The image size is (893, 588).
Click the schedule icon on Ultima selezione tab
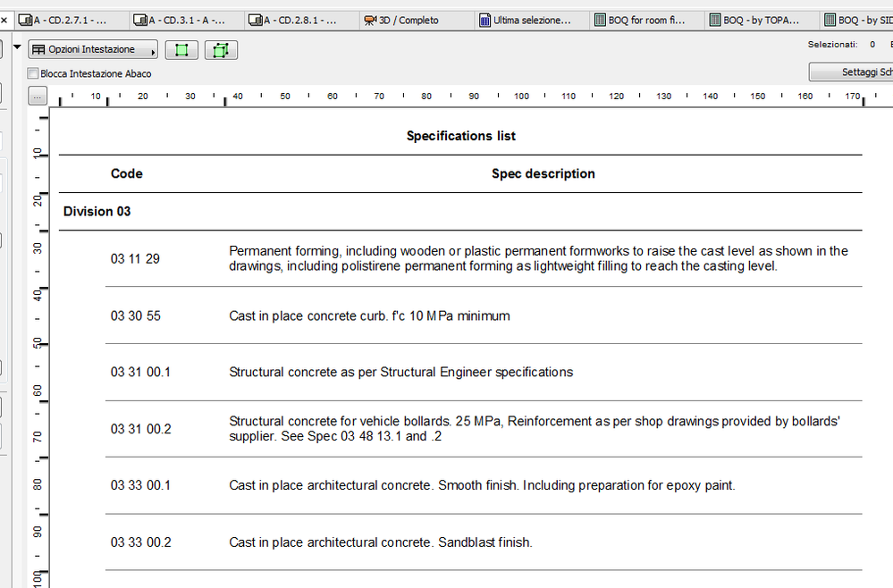point(484,21)
